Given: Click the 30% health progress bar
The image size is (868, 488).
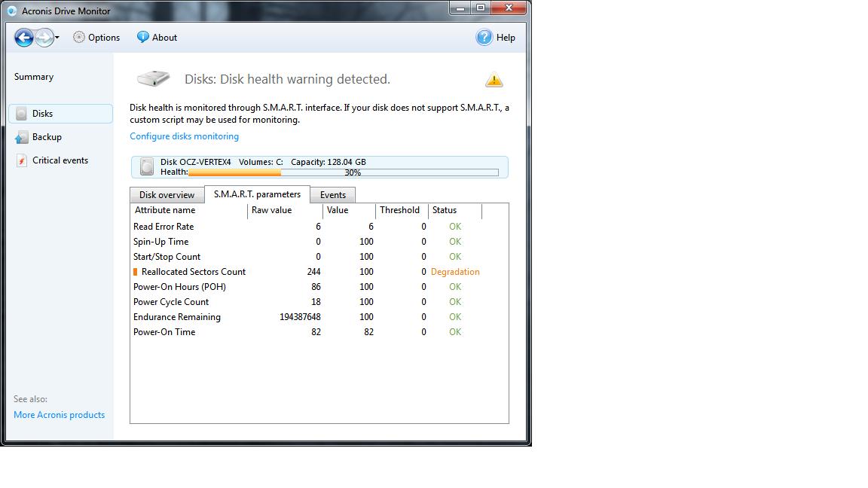Looking at the screenshot, I should [x=344, y=172].
